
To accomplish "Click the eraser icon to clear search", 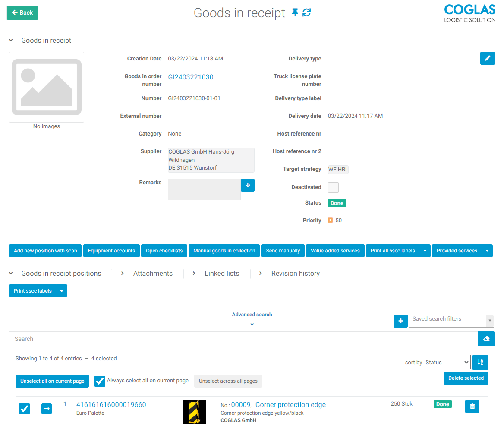I will coord(486,339).
